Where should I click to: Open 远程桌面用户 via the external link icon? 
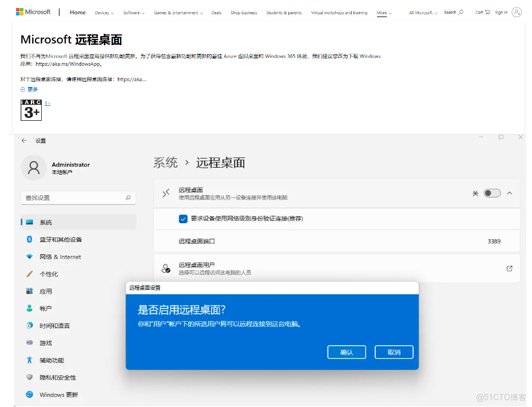(509, 268)
